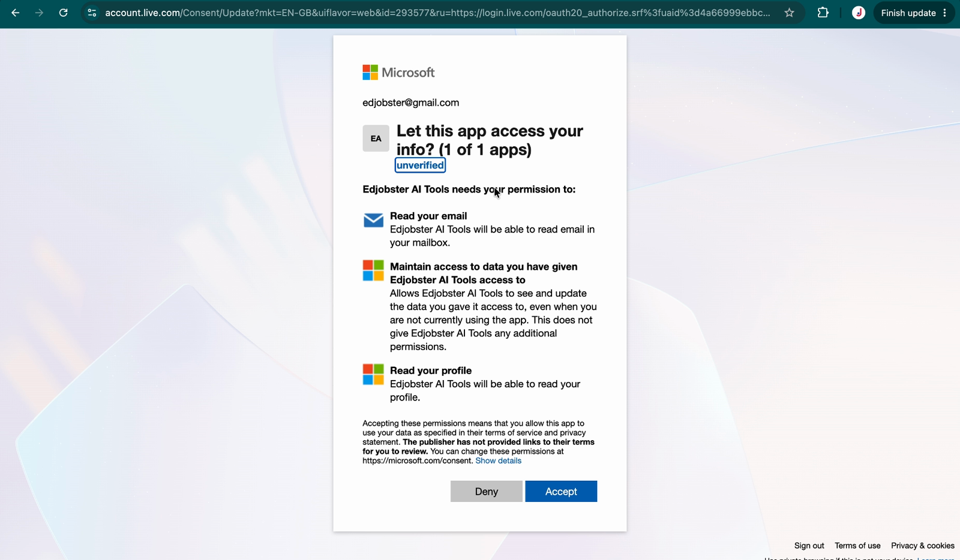Accept the app permission request

click(561, 491)
